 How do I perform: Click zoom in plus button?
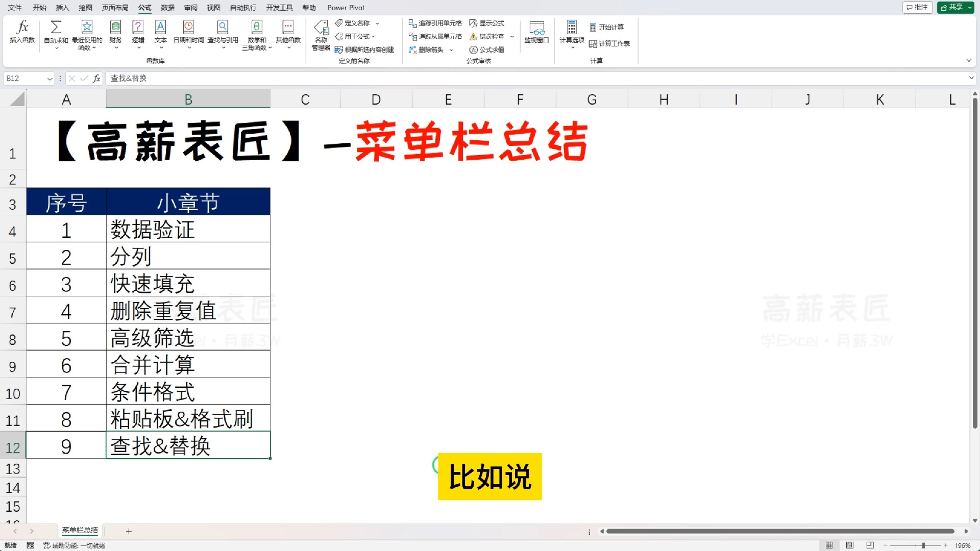(x=945, y=545)
